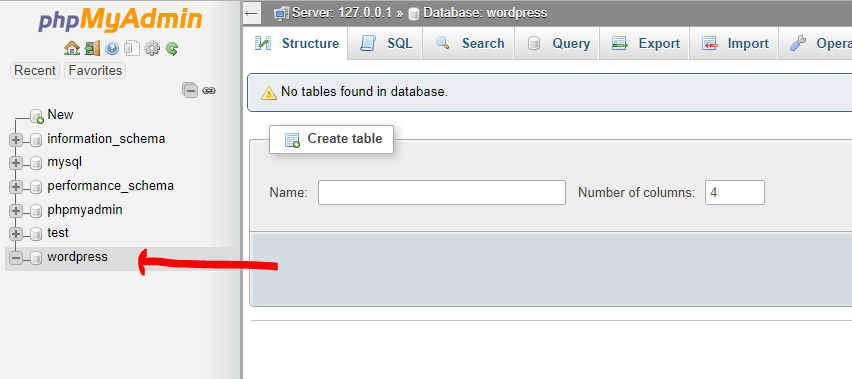This screenshot has height=379, width=852.
Task: Open the Operations tab
Action: point(816,43)
